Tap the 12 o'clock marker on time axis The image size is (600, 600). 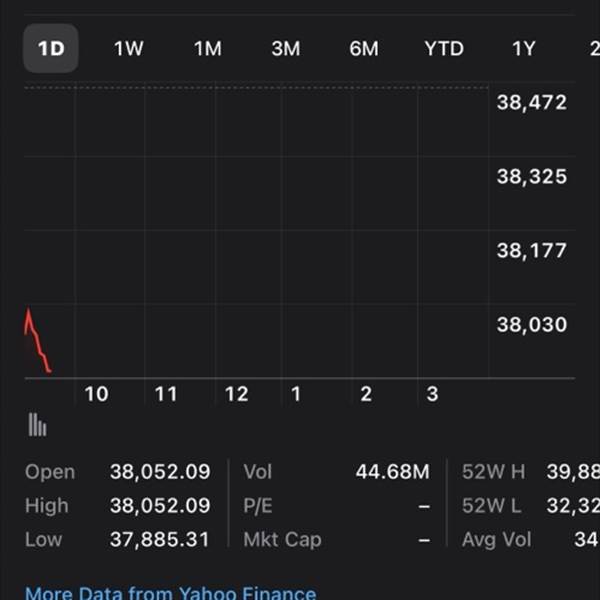236,394
